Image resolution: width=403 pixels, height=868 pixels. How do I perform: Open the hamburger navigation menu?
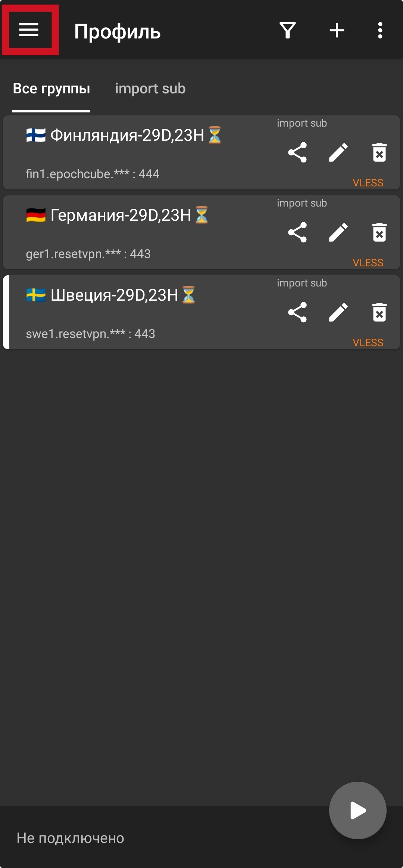(x=29, y=30)
